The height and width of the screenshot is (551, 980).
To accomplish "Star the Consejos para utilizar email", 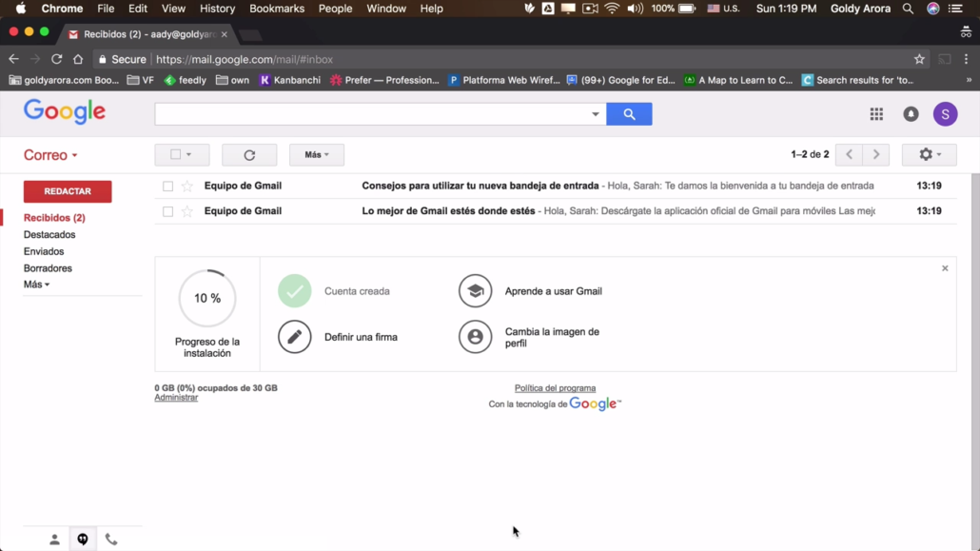I will tap(186, 186).
